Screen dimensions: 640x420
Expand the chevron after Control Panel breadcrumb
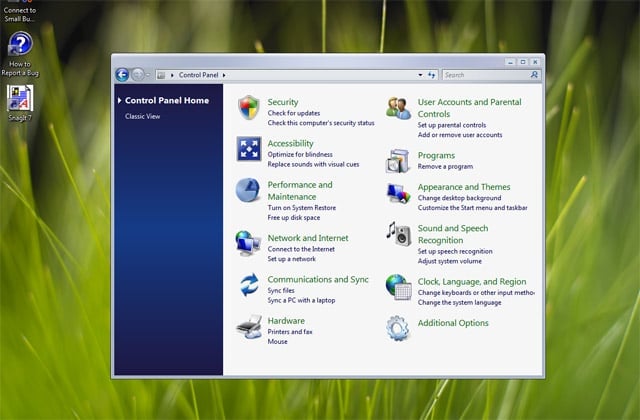(224, 75)
